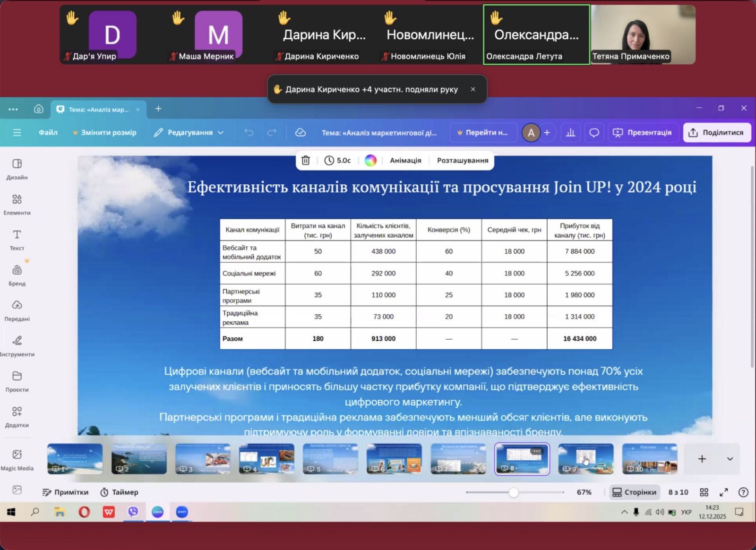Expand the Editing mode dropdown
Viewport: 756px width, 550px height.
189,133
